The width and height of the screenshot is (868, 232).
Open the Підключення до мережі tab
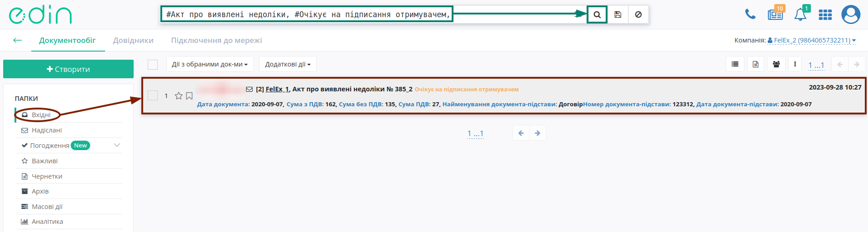click(x=217, y=40)
